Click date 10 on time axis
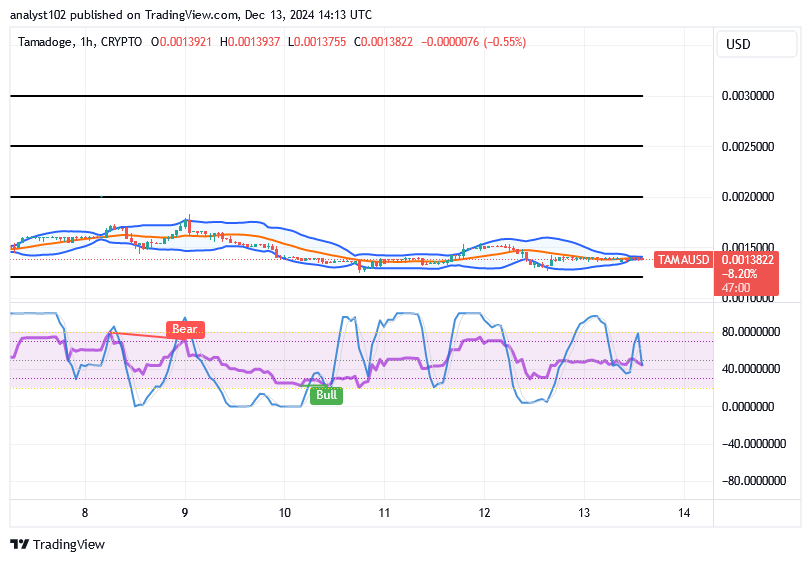Screen dimensions: 811x562 tap(284, 513)
